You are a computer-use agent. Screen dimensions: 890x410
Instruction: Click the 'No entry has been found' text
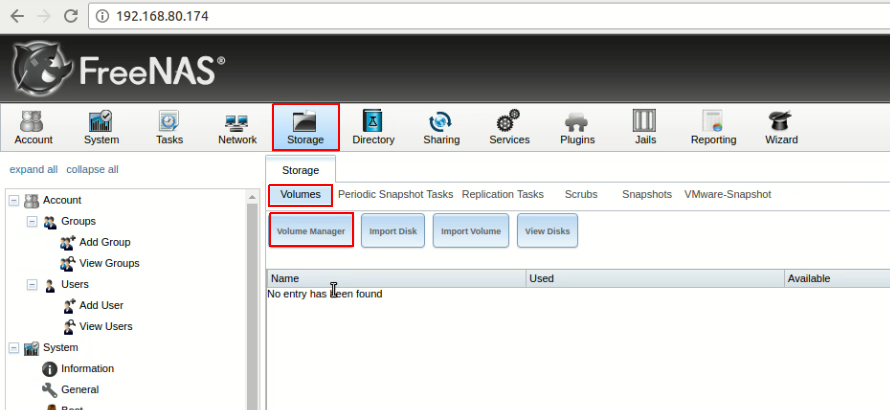point(325,294)
